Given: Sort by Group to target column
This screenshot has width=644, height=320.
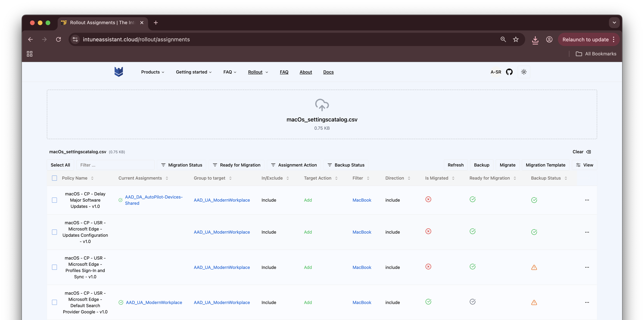Looking at the screenshot, I should [213, 178].
